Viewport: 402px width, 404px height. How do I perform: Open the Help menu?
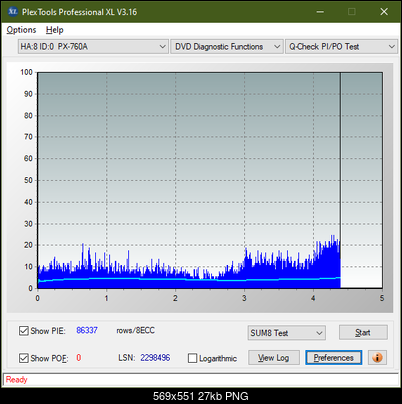click(55, 30)
